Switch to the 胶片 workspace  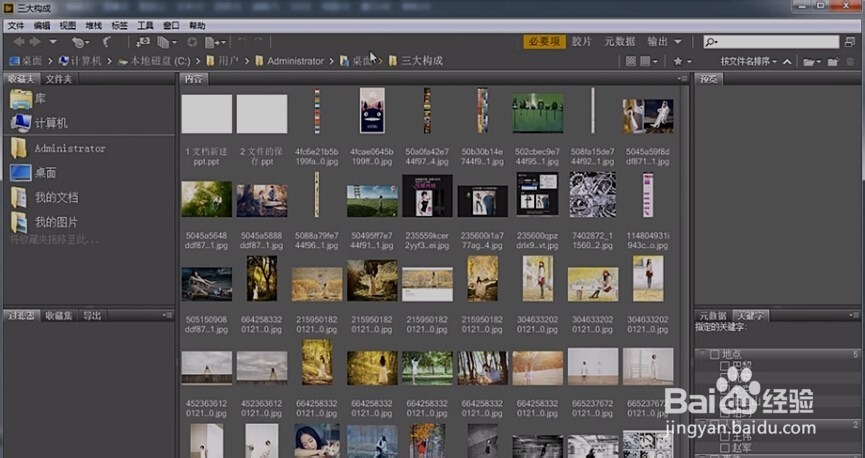tap(581, 42)
